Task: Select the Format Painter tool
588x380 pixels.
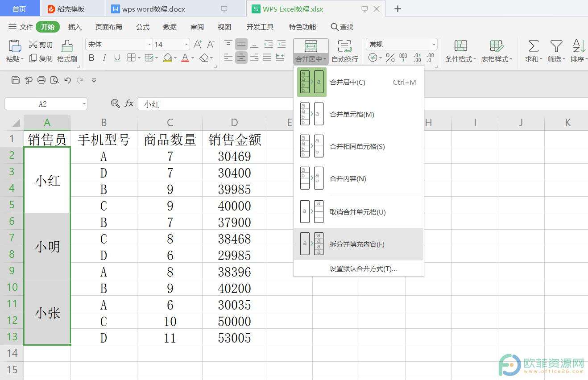Action: coord(66,51)
